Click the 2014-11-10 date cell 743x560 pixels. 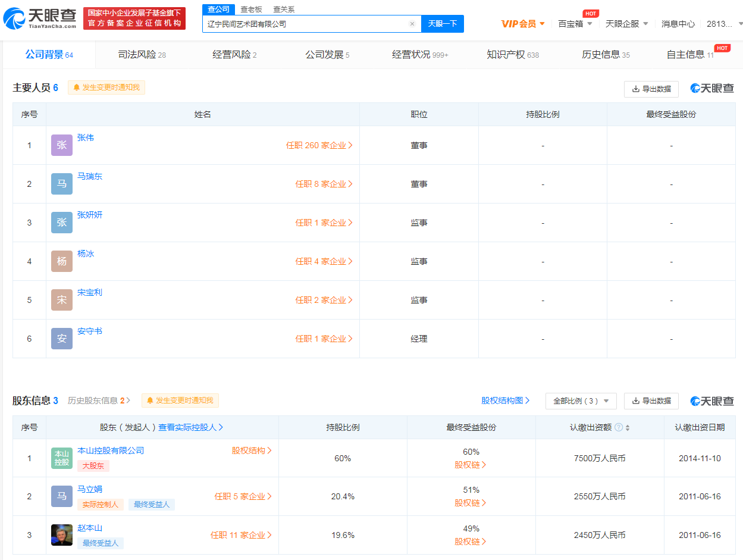point(700,458)
